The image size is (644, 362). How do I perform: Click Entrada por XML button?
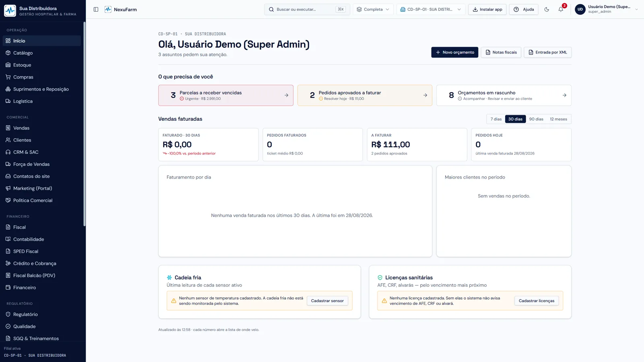point(548,52)
